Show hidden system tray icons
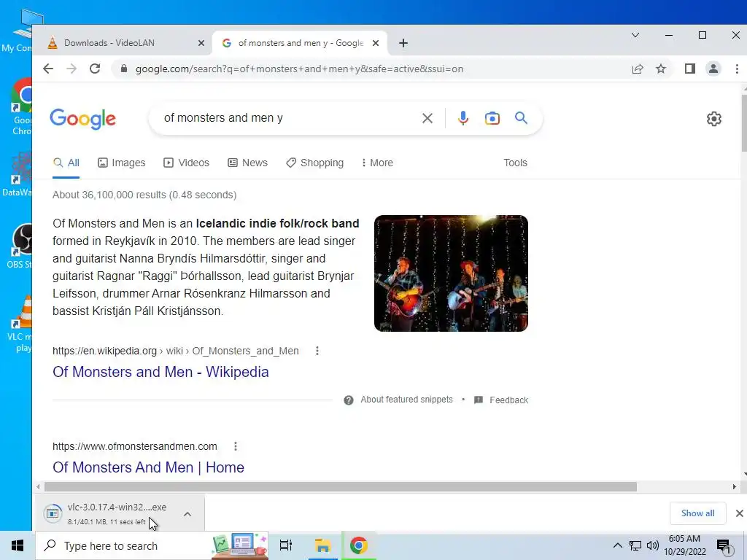Image resolution: width=747 pixels, height=560 pixels. click(x=617, y=545)
